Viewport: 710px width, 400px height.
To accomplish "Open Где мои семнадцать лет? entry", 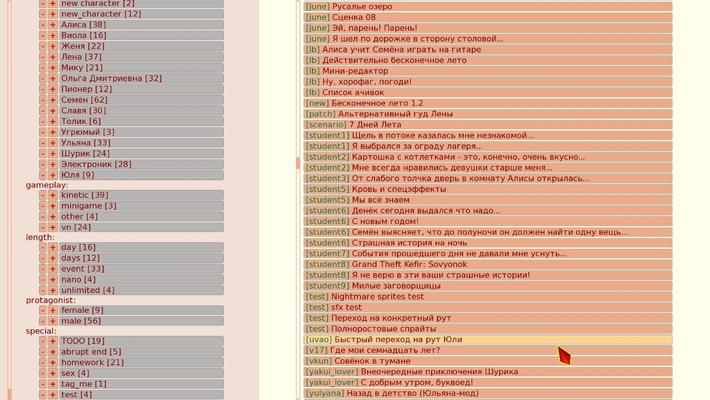I will pyautogui.click(x=488, y=351).
